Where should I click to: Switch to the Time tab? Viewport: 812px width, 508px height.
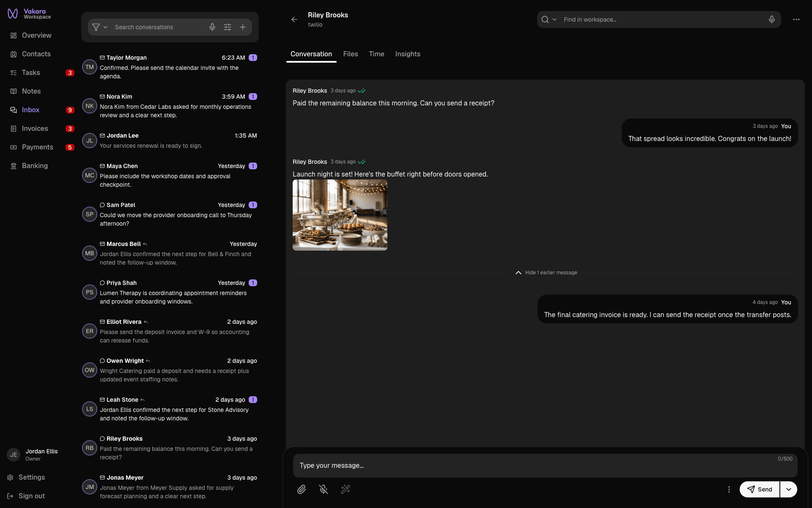[376, 54]
